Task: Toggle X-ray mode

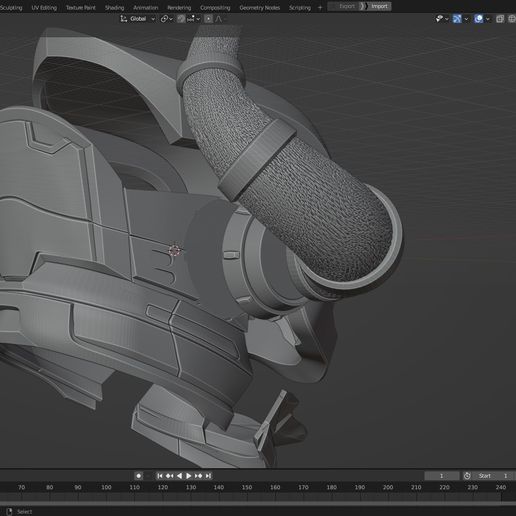Action: click(x=500, y=19)
